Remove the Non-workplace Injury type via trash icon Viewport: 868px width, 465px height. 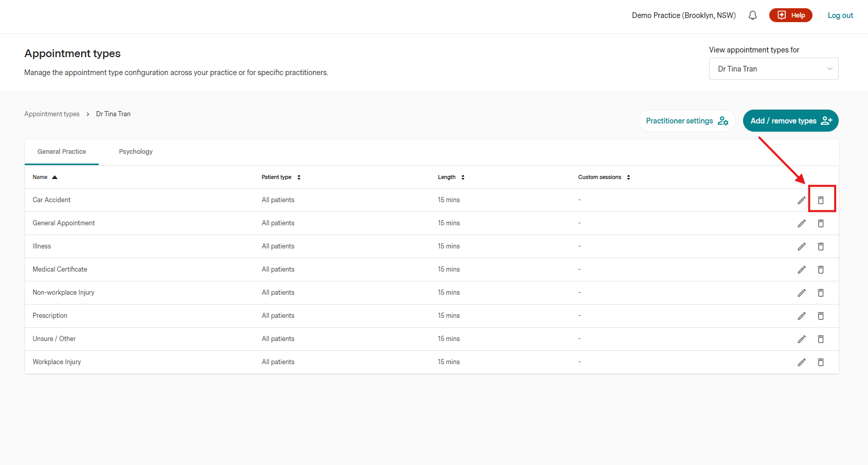821,293
